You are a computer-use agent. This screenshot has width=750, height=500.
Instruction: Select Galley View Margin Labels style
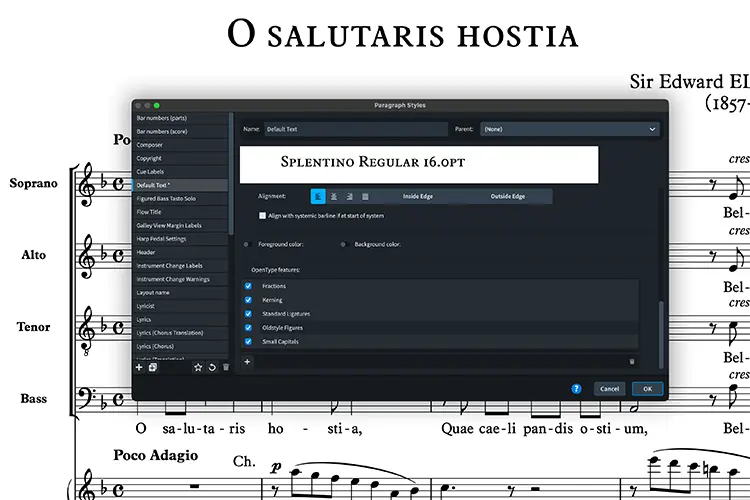coord(180,225)
